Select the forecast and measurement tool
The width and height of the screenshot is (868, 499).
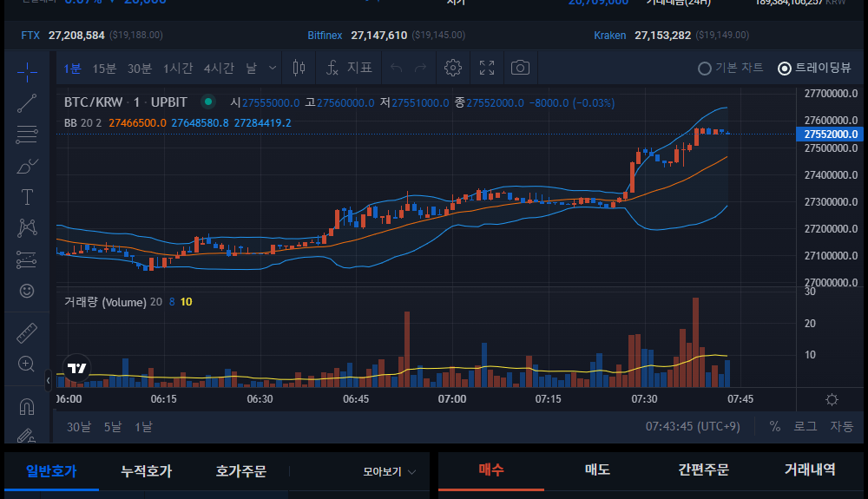click(27, 259)
